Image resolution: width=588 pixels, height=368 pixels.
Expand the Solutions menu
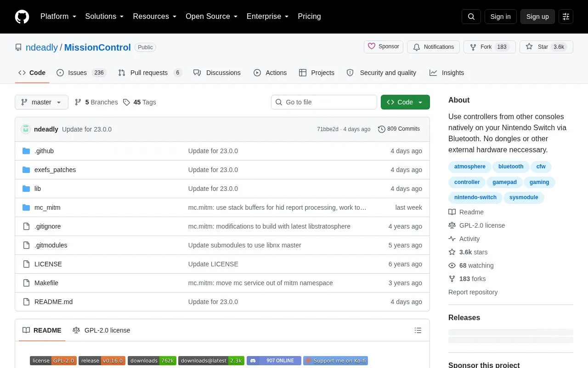coord(105,17)
